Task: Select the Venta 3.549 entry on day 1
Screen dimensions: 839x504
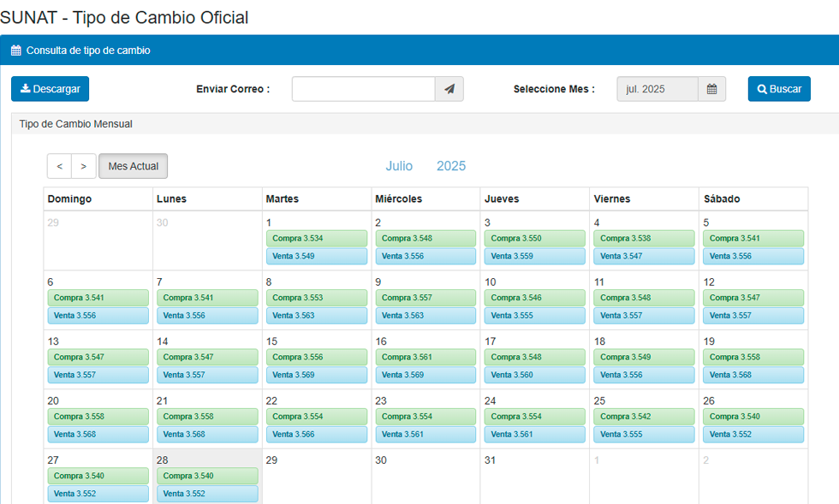Action: 317,256
